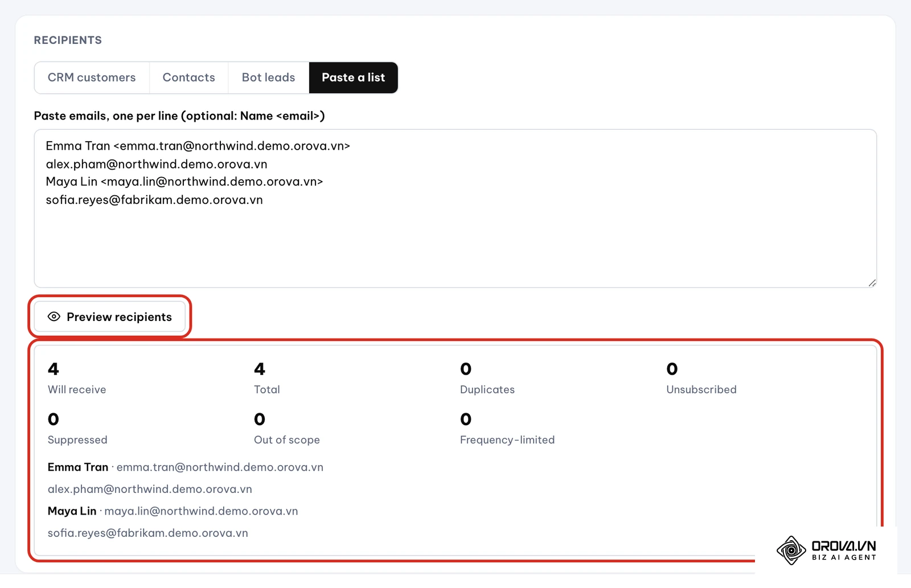Image resolution: width=911 pixels, height=588 pixels.
Task: Click the 'Total' stat label
Action: tap(267, 389)
